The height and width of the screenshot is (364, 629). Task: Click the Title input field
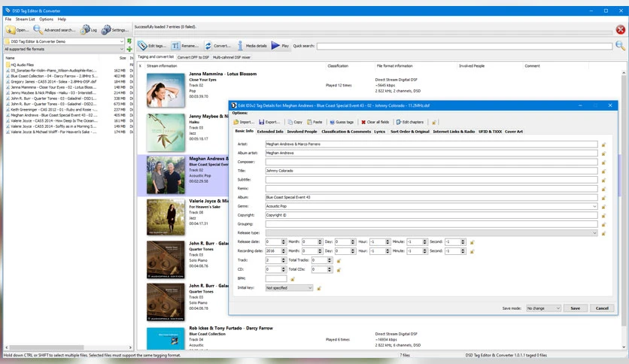pyautogui.click(x=431, y=171)
